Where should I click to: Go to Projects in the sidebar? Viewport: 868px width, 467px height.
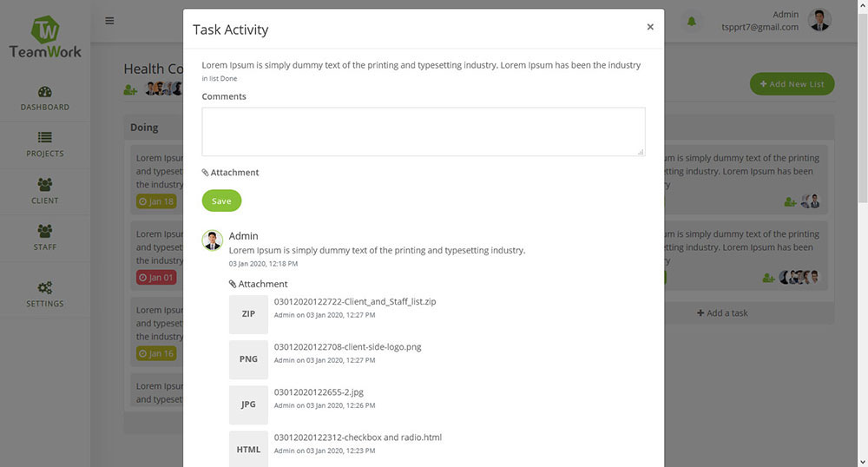tap(45, 144)
